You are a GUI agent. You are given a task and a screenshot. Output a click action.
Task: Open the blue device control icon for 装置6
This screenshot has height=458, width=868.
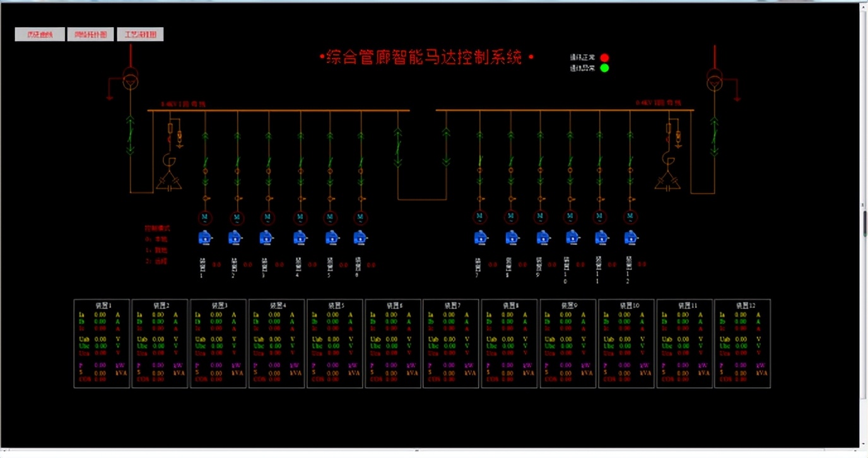tap(360, 238)
